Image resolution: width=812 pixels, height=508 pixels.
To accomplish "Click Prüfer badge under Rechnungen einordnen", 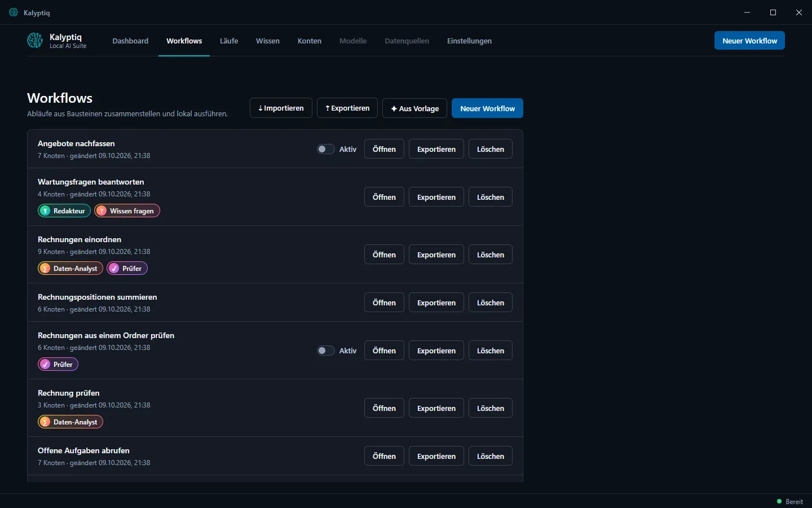I will [x=127, y=268].
